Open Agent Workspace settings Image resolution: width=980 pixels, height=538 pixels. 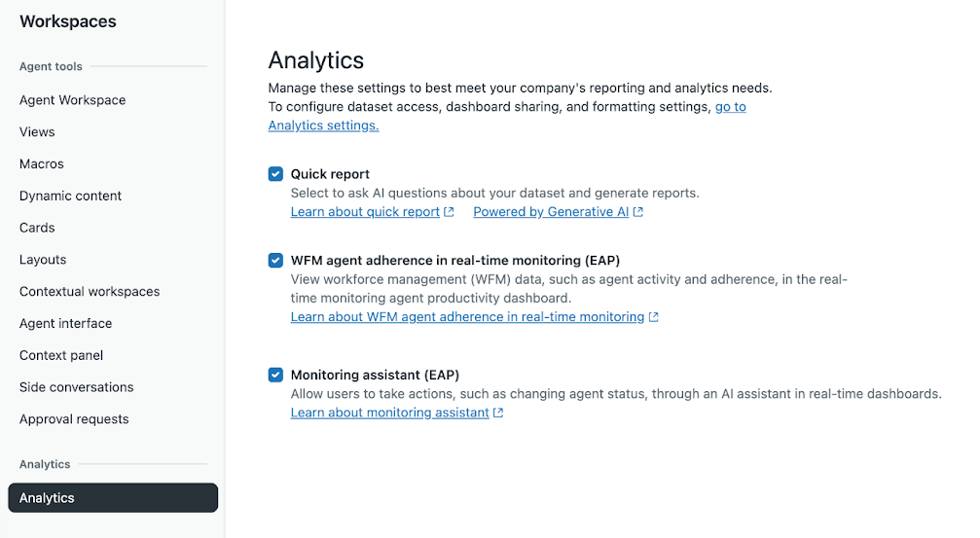coord(72,100)
